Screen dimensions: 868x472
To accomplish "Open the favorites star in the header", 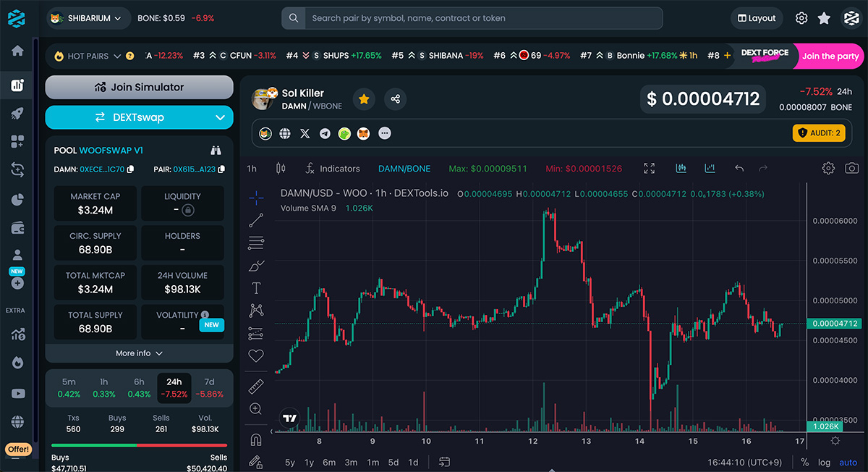I will pyautogui.click(x=824, y=18).
